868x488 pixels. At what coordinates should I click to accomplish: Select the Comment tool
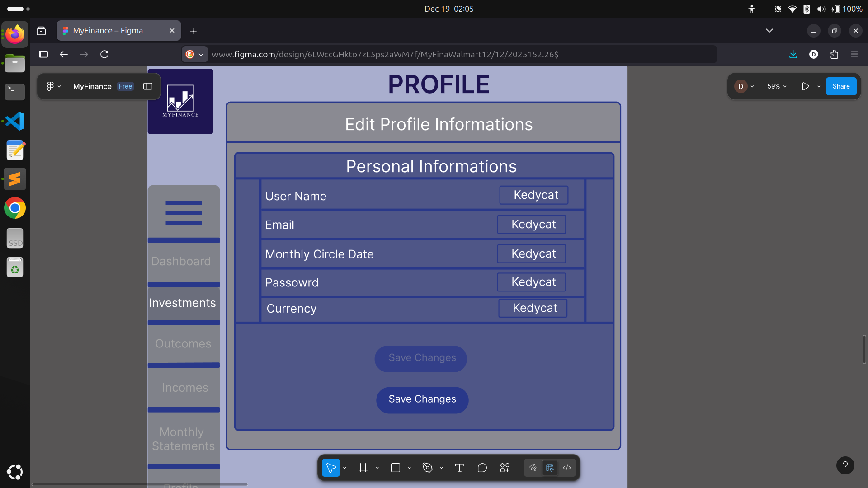coord(482,468)
